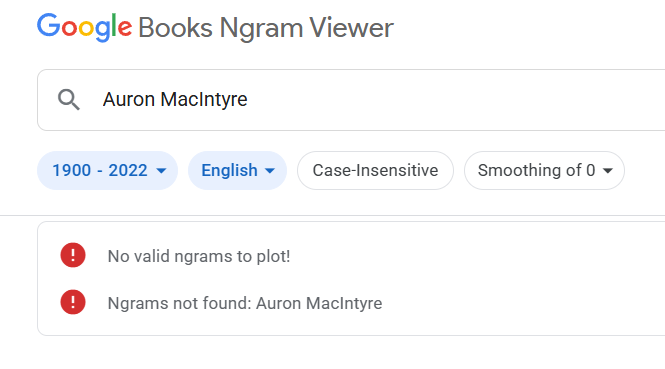The height and width of the screenshot is (369, 665).
Task: Open the 1900 - 2022 year range dropdown
Action: (x=107, y=171)
